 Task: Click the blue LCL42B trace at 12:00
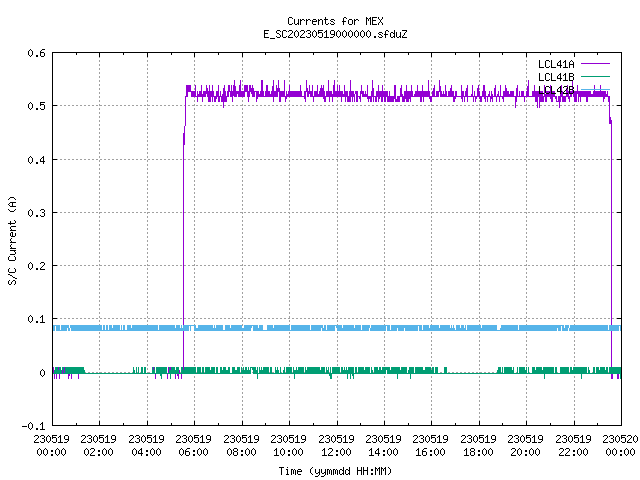pos(337,328)
